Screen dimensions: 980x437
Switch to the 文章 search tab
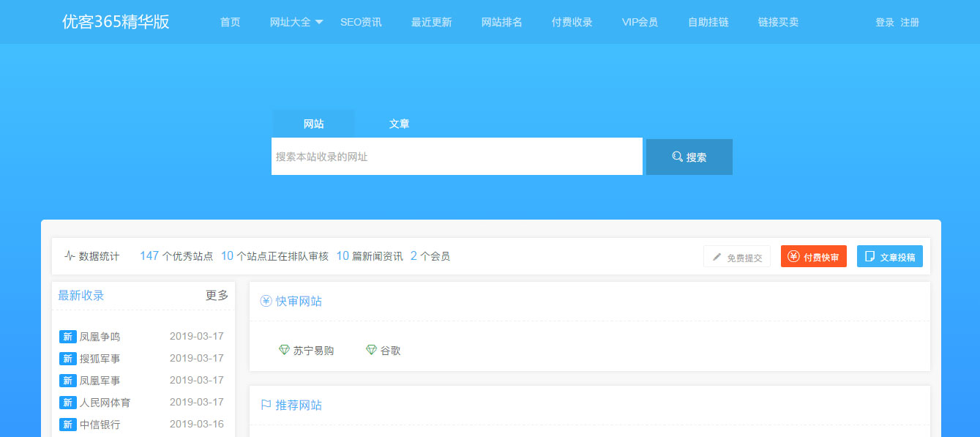(400, 123)
